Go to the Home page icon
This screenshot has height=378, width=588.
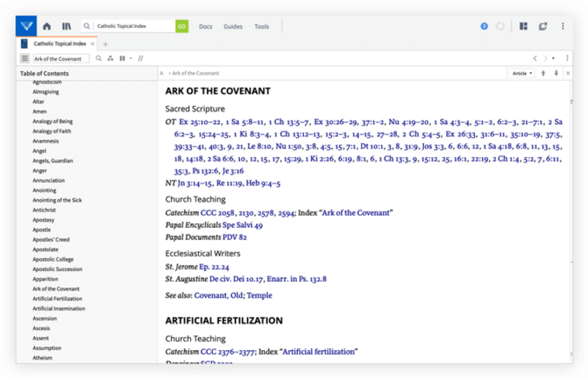pos(47,26)
